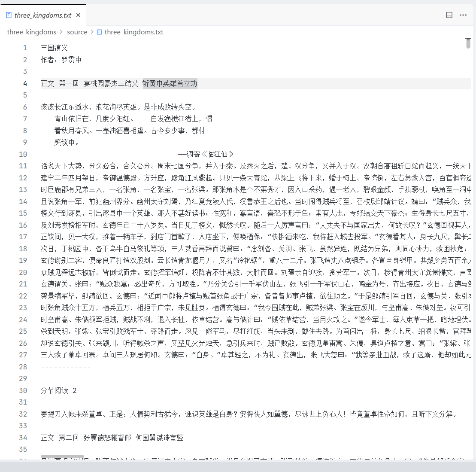Open the more actions ellipsis menu
This screenshot has width=476, height=472.
463,15
